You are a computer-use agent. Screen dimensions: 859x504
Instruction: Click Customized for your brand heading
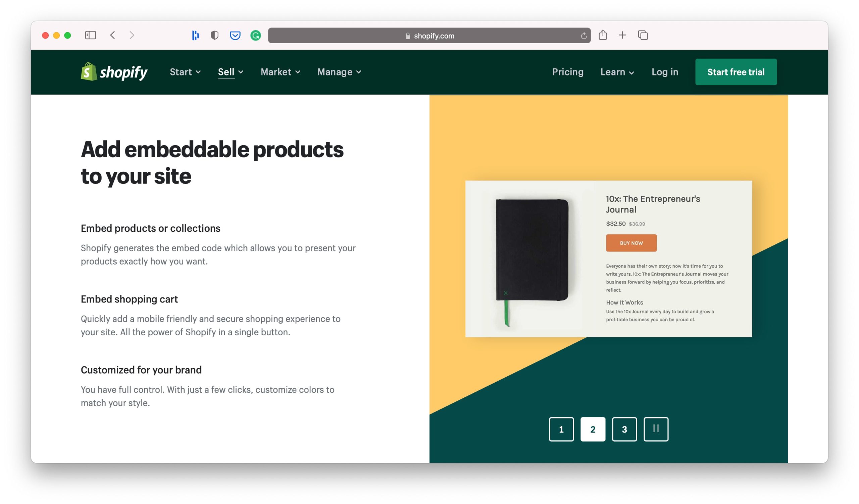tap(141, 370)
